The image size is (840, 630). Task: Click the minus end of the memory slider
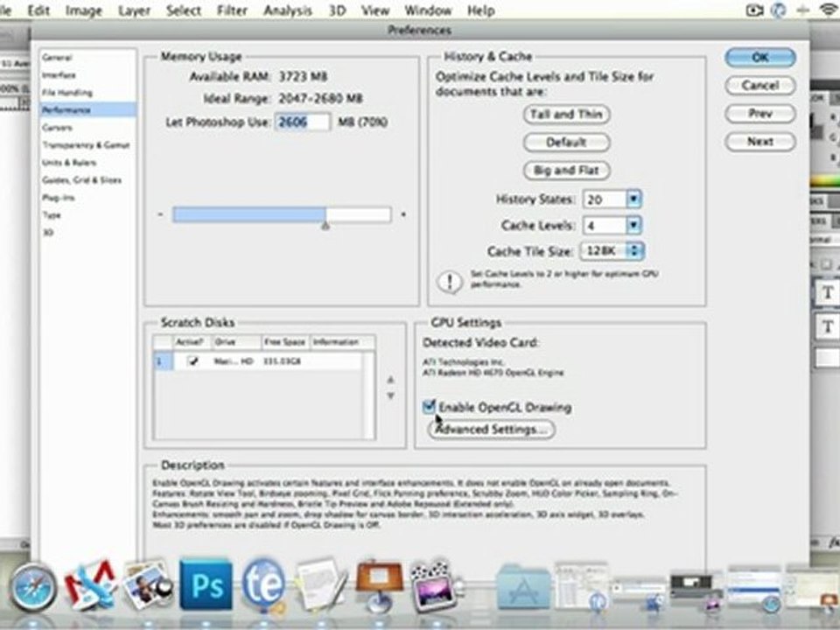tap(161, 215)
